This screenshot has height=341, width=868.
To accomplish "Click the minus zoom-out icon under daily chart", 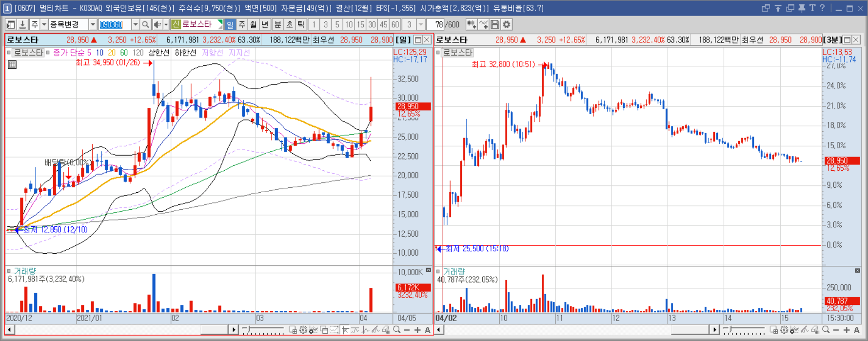I will pyautogui.click(x=407, y=330).
